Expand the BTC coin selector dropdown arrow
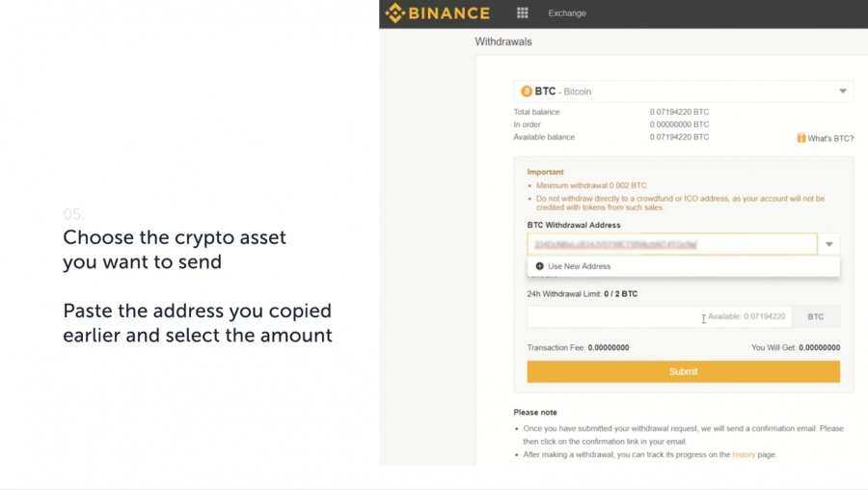 (843, 92)
